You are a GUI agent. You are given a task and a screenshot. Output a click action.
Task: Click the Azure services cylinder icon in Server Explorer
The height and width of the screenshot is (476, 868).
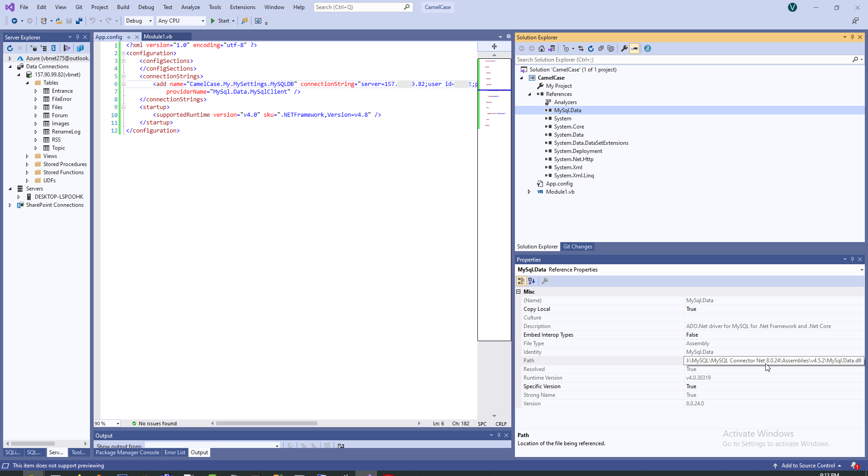point(80,48)
